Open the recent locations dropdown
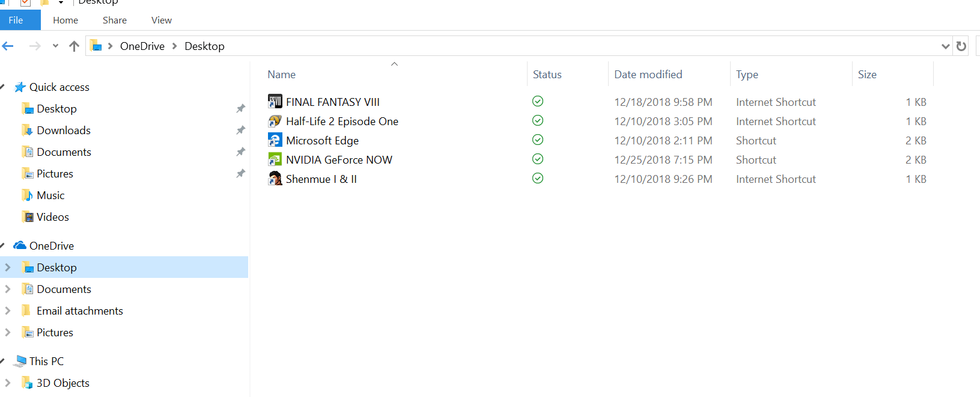 [x=55, y=46]
